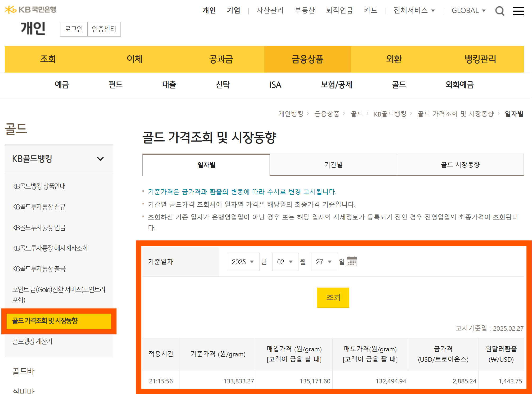Screen dimensions: 532x394
Task: Open the calendar date picker icon
Action: (352, 261)
